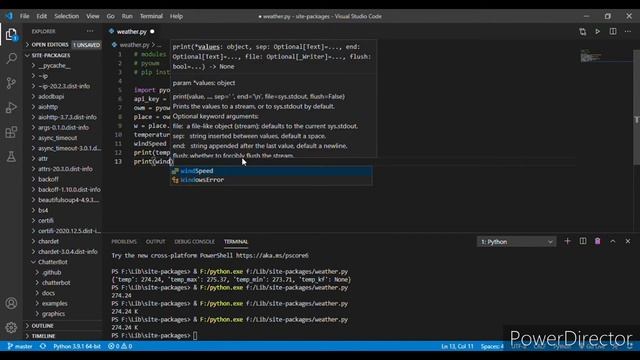
Task: Click Spaces: 4 indentation setting
Action: point(492,346)
